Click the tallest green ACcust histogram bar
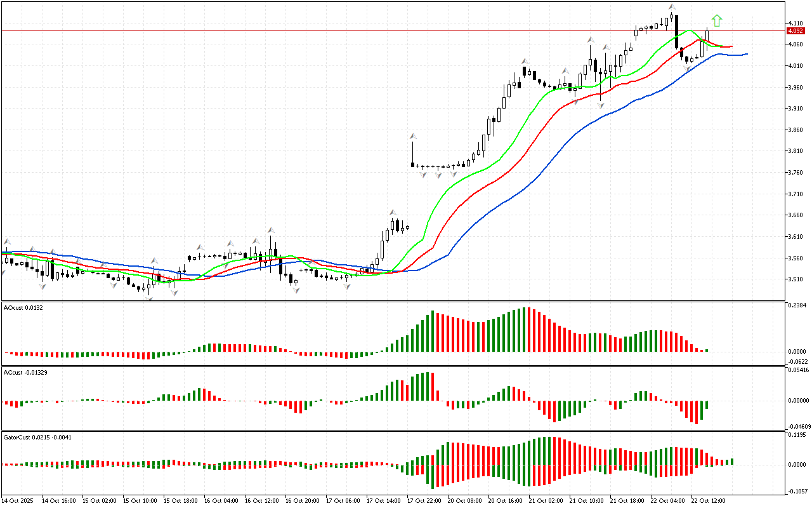This screenshot has width=812, height=508. [x=428, y=385]
